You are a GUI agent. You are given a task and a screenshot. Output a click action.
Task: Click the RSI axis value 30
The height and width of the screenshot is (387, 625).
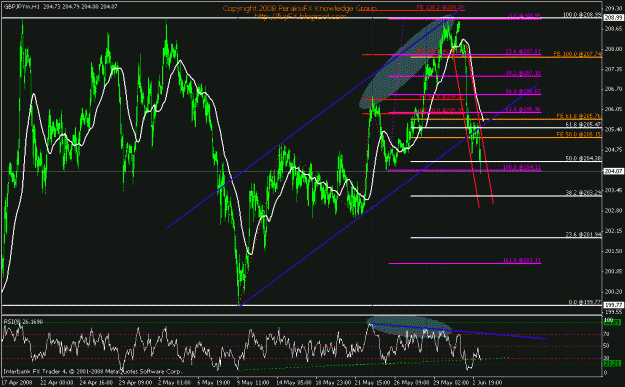tap(606, 358)
